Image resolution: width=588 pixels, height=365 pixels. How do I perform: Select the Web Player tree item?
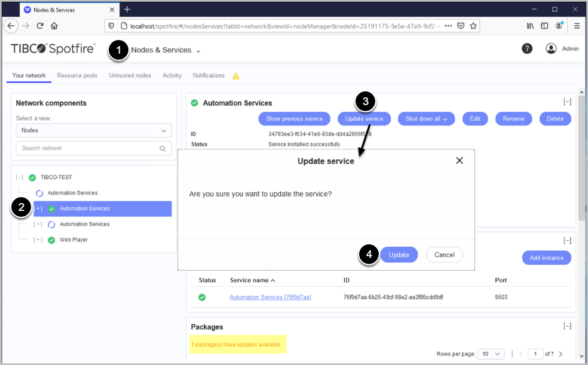(73, 240)
